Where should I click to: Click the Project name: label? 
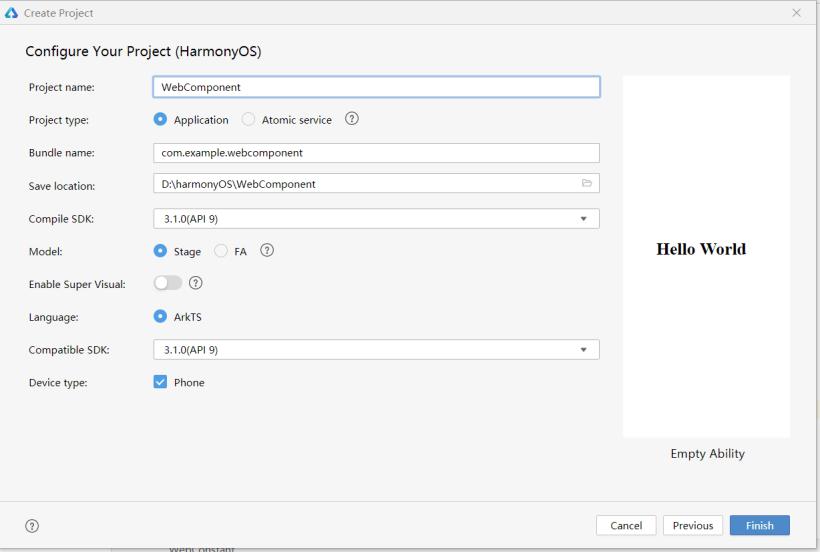(62, 87)
